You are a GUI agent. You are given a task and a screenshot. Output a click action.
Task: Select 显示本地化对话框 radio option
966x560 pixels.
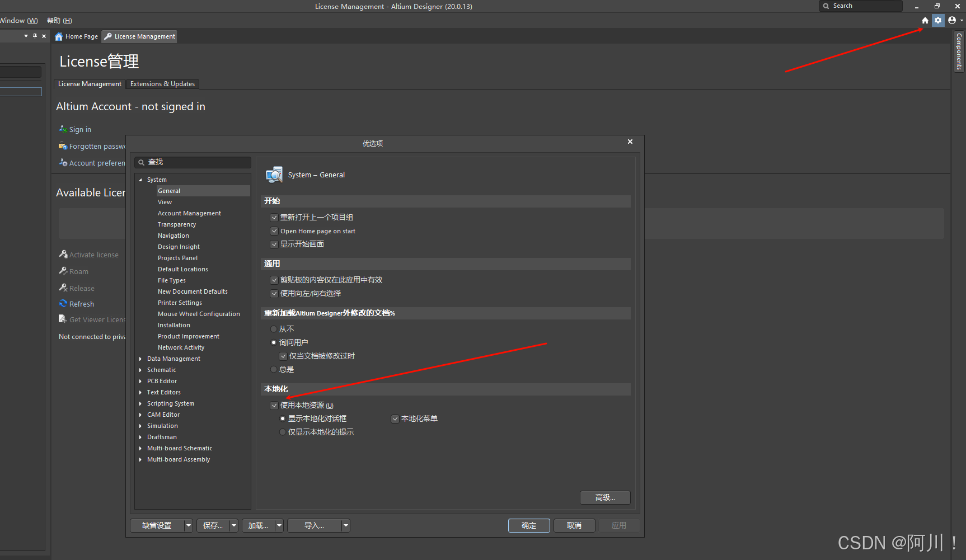[x=283, y=418]
